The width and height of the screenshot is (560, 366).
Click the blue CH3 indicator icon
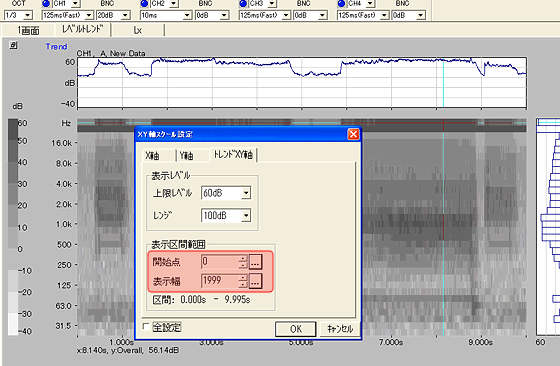[243, 4]
